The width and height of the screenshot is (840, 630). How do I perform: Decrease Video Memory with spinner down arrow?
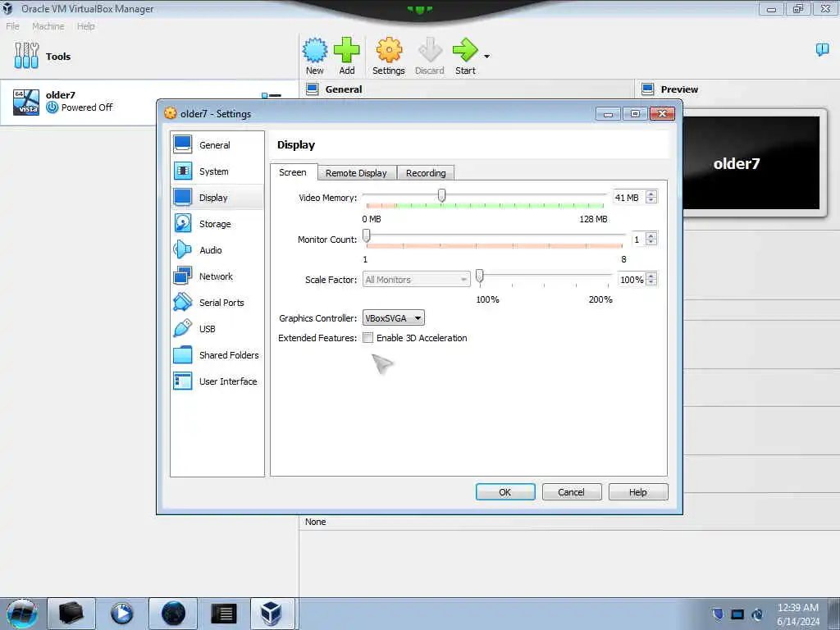tap(651, 200)
